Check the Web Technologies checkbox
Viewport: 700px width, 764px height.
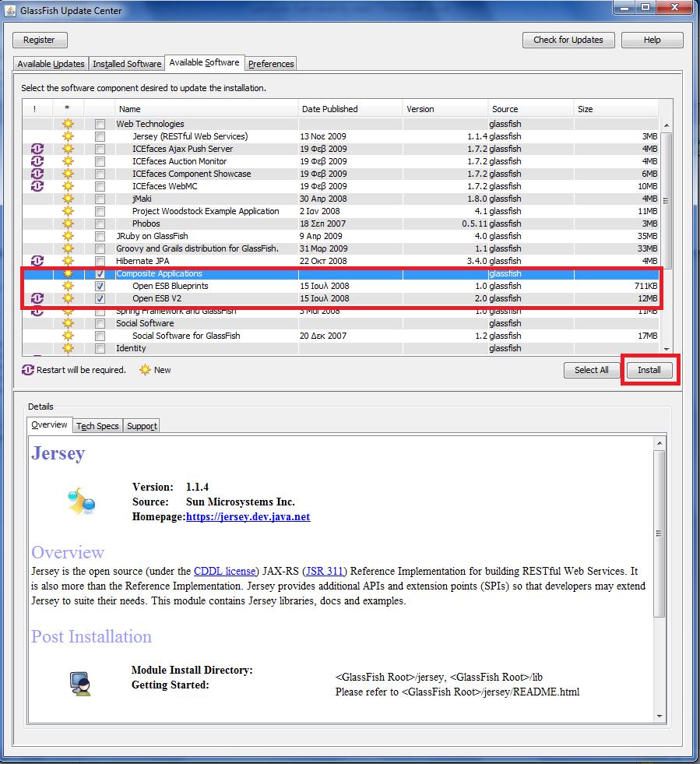pos(100,125)
